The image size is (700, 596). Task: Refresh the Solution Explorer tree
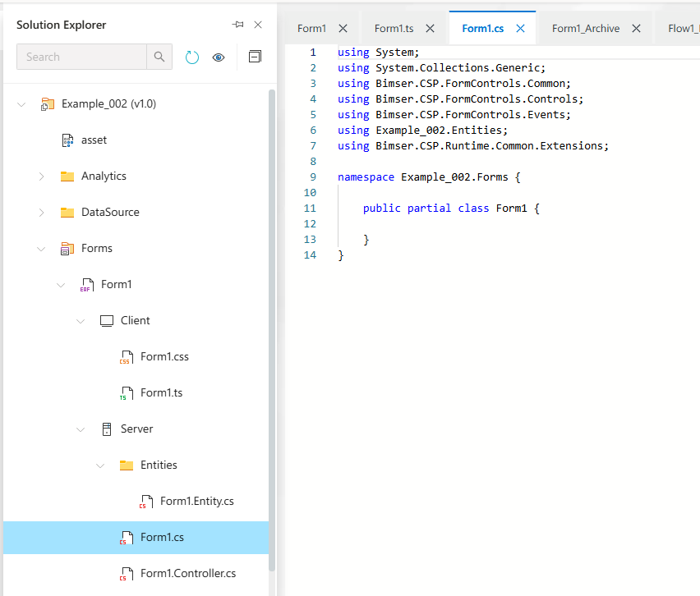pos(192,57)
